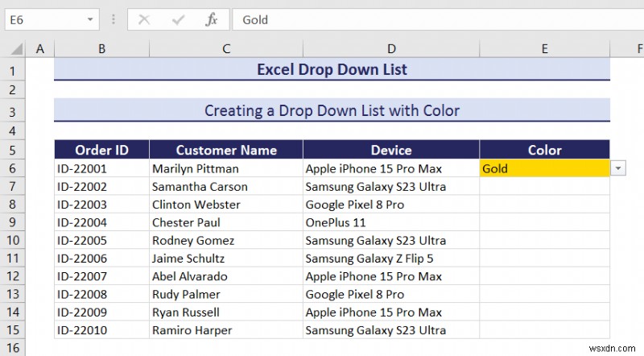Select cell ID-22003
644x356 pixels.
[102, 205]
